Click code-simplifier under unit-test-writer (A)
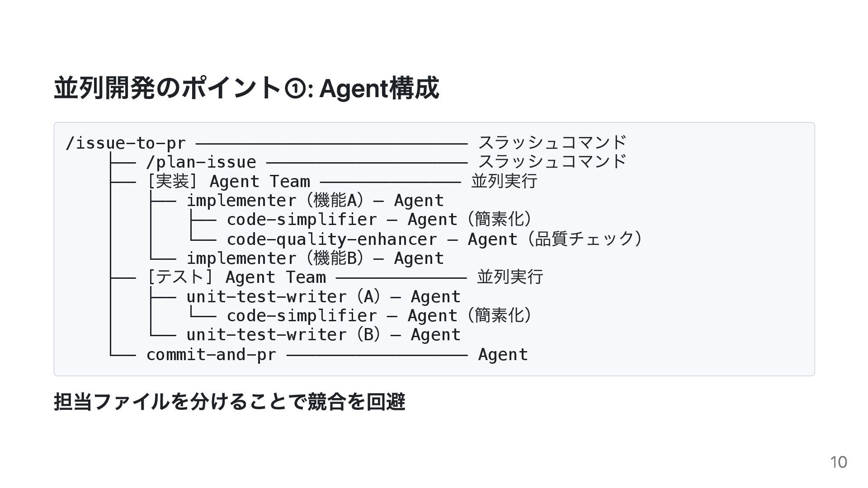This screenshot has width=868, height=488. 302,316
